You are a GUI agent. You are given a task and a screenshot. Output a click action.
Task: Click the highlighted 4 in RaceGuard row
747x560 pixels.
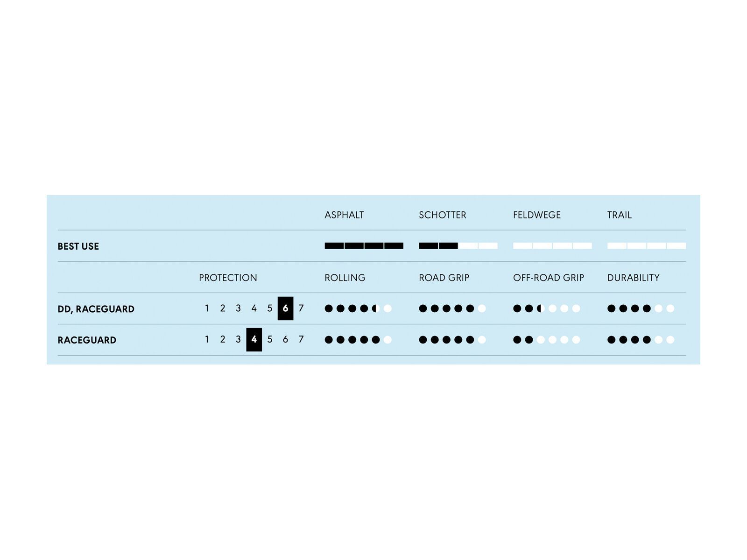coord(254,340)
